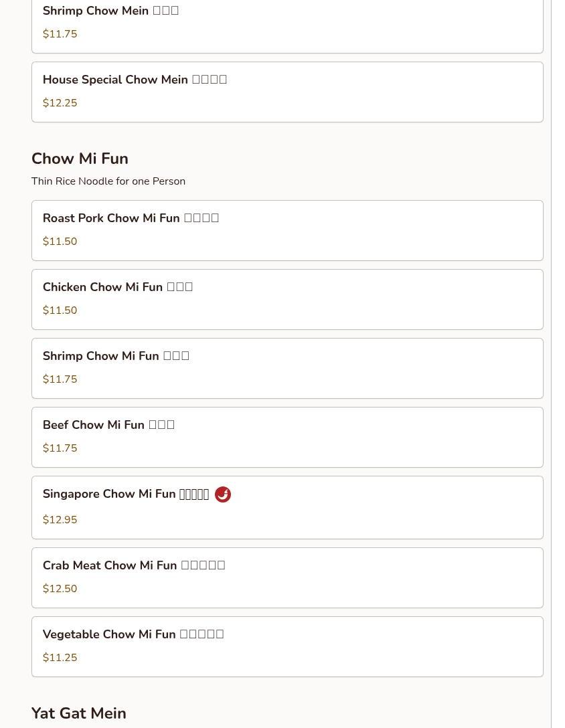Image resolution: width=565 pixels, height=728 pixels.
Task: Click the price under Beef Chow Mi Fun
Action: pos(60,448)
